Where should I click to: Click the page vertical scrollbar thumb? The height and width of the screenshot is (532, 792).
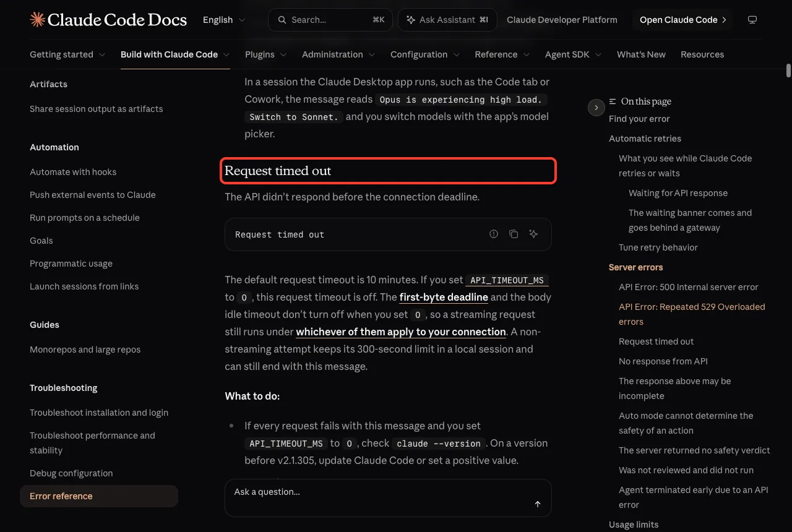pos(788,70)
